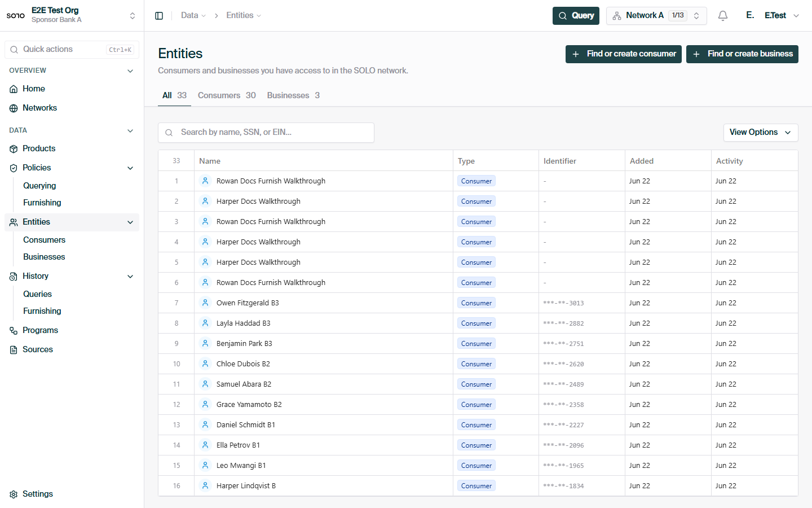Collapse the History submenu chevron
The height and width of the screenshot is (508, 812).
[x=130, y=277]
